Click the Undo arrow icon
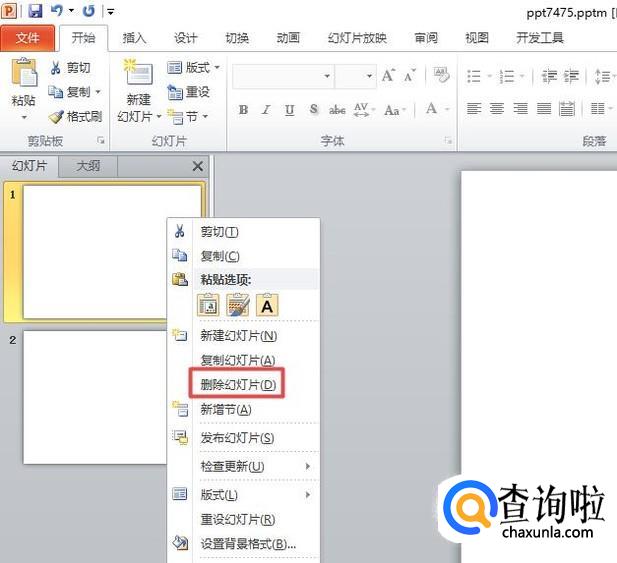This screenshot has height=563, width=617. pyautogui.click(x=58, y=11)
